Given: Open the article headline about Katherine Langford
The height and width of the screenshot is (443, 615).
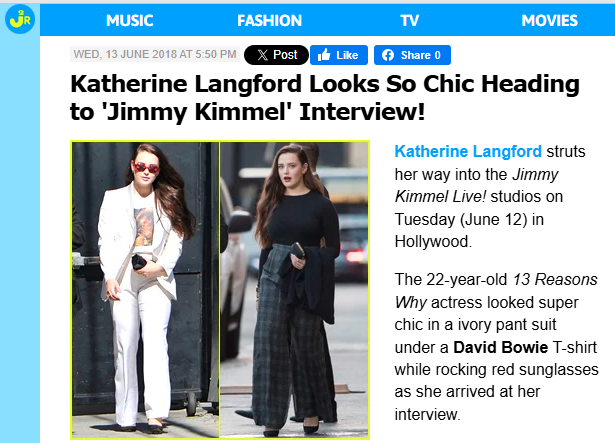Looking at the screenshot, I should 325,98.
